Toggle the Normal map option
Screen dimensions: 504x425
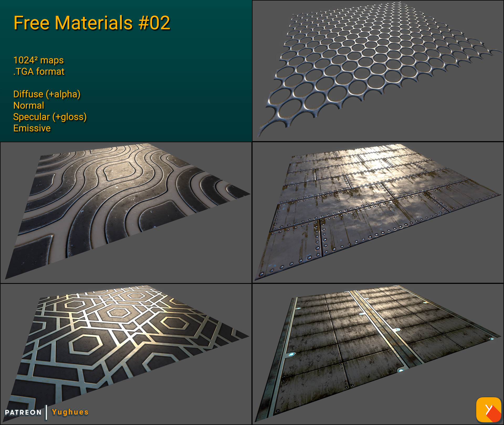pyautogui.click(x=28, y=106)
